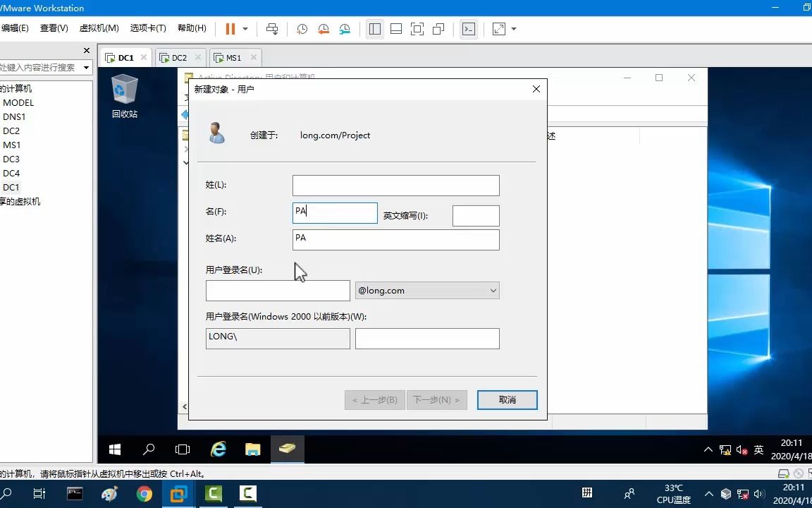
Task: Click the 用户登录名(U) input field
Action: tap(278, 291)
